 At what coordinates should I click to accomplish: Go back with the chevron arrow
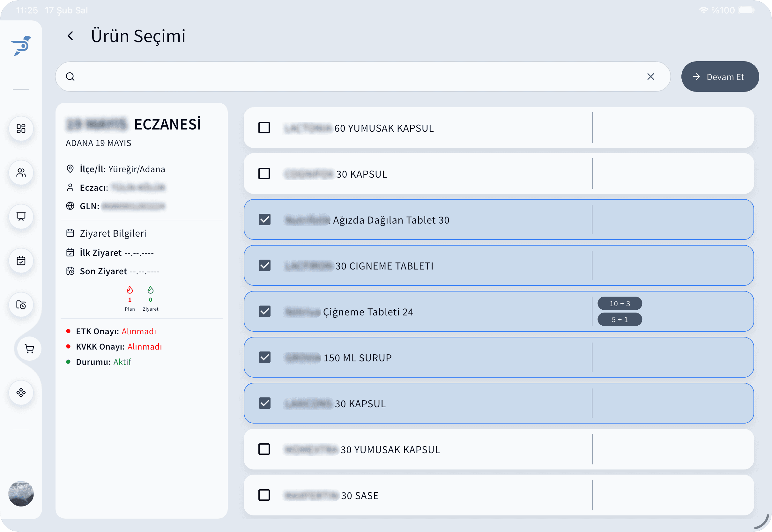coord(70,36)
